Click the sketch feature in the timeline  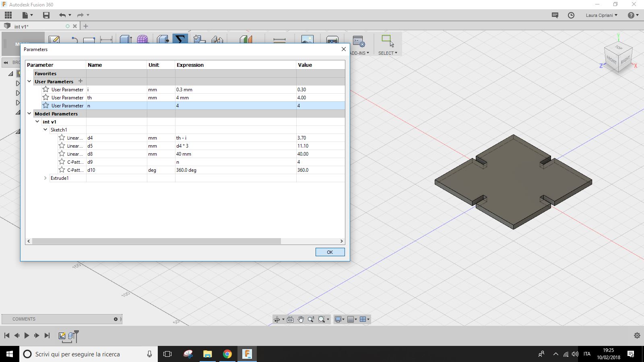62,335
